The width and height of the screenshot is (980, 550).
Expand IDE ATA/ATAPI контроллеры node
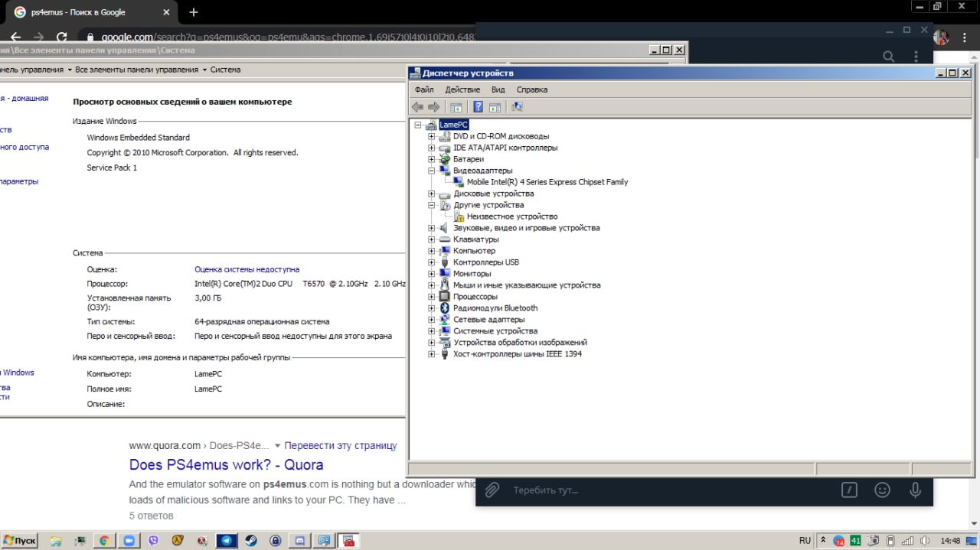pyautogui.click(x=432, y=148)
